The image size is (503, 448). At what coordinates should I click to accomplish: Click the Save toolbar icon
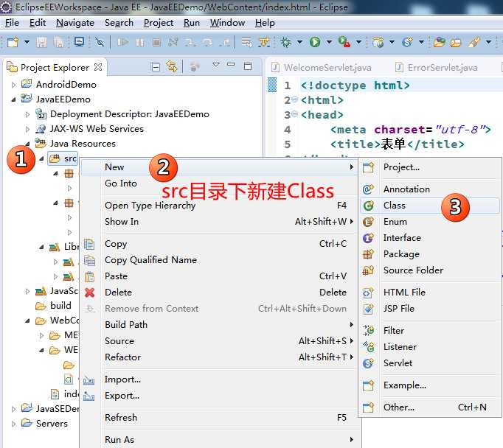pyautogui.click(x=41, y=42)
